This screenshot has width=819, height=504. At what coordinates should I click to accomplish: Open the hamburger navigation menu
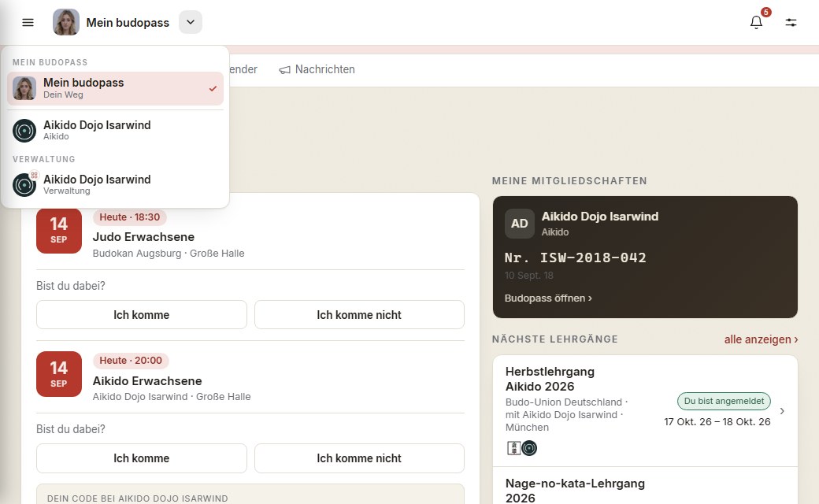coord(28,23)
